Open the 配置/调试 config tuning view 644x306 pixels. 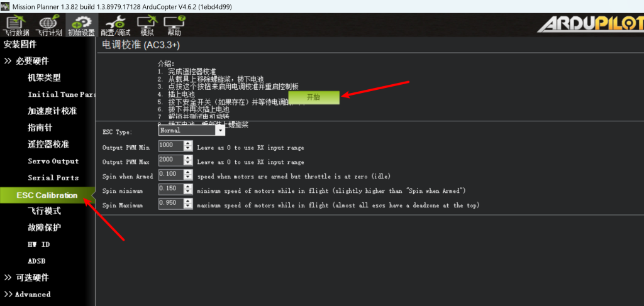coord(116,25)
